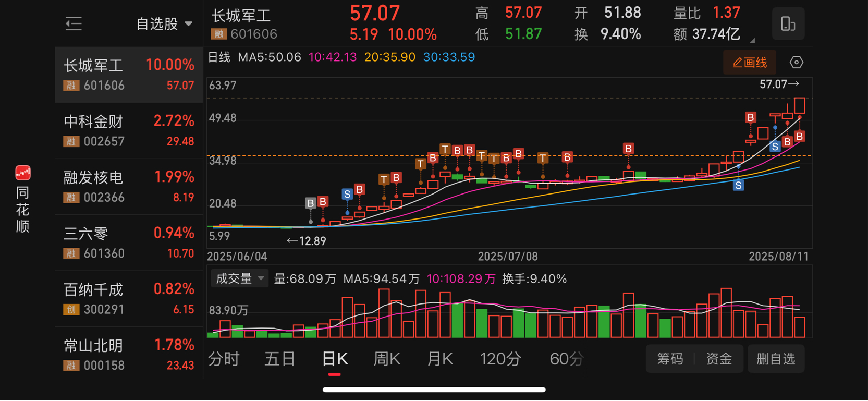Select 融发核电 in the watchlist
The image size is (868, 401).
129,187
